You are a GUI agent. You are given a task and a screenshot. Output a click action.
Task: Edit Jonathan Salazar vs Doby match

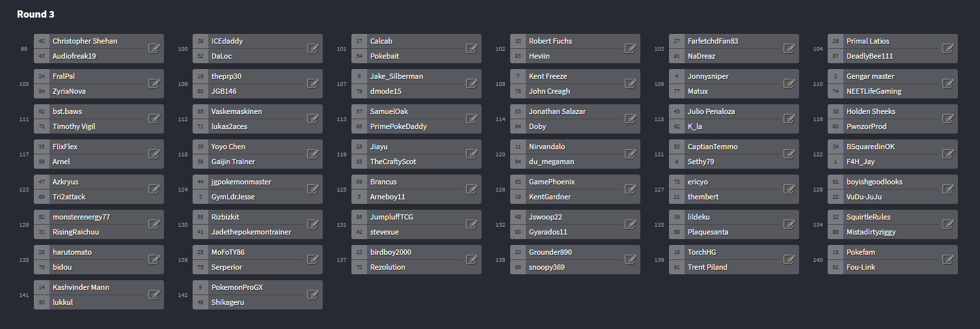[x=631, y=119]
